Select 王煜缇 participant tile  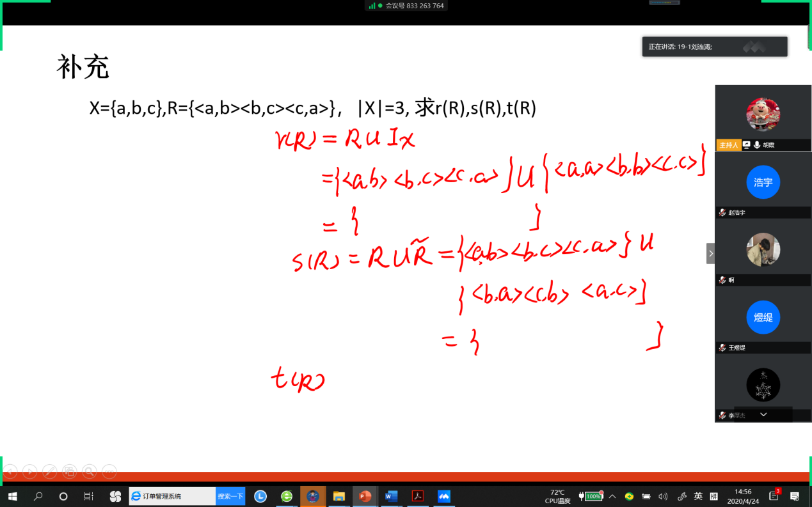(x=763, y=321)
